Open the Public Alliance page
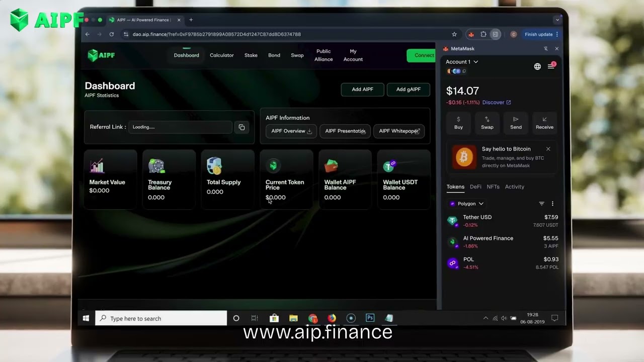 click(324, 55)
